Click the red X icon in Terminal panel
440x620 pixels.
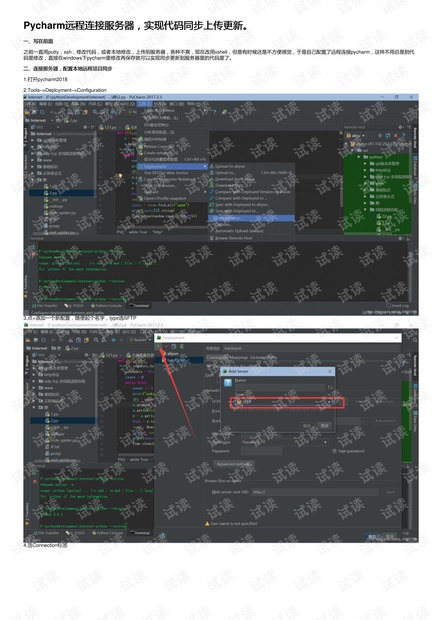point(34,253)
